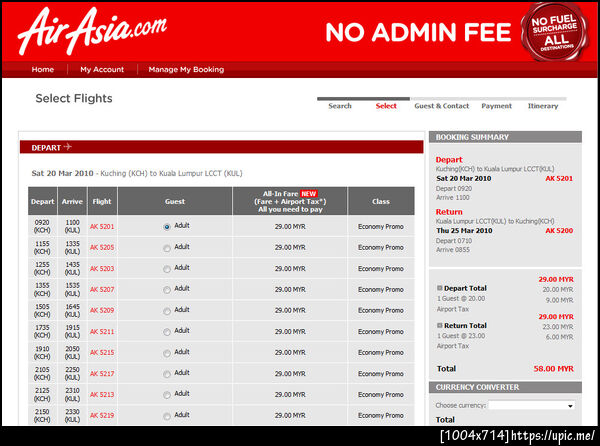The height and width of the screenshot is (446, 600).
Task: Click Economy Promo for AK 5201
Action: (x=381, y=227)
